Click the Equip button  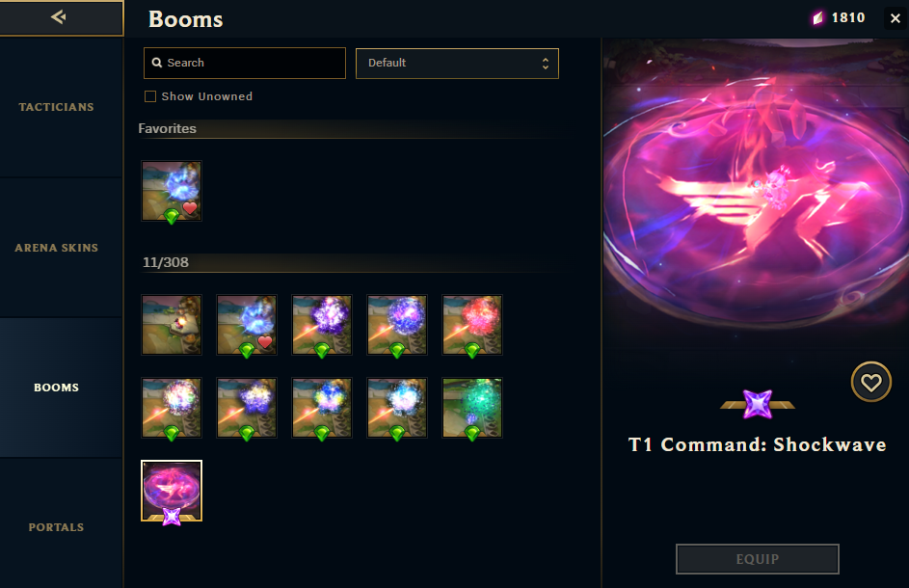pos(757,559)
